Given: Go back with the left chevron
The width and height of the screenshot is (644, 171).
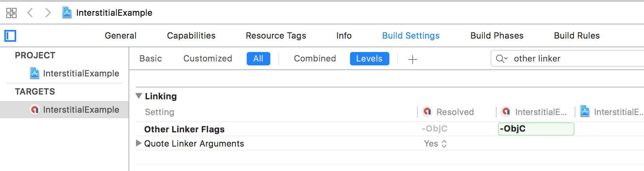Looking at the screenshot, I should click(30, 13).
